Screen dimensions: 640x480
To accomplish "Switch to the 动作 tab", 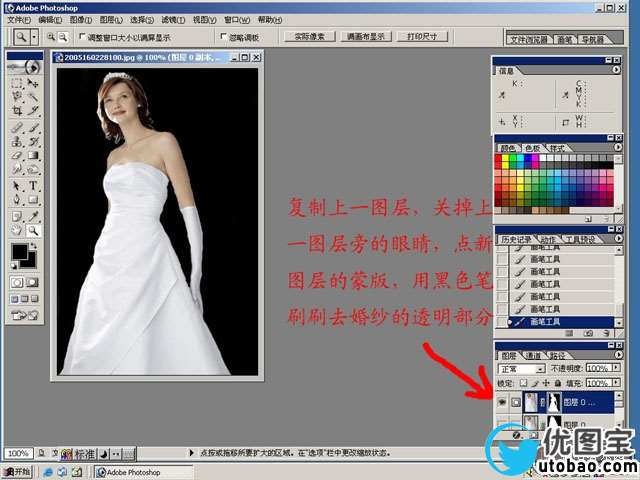I will click(x=548, y=239).
